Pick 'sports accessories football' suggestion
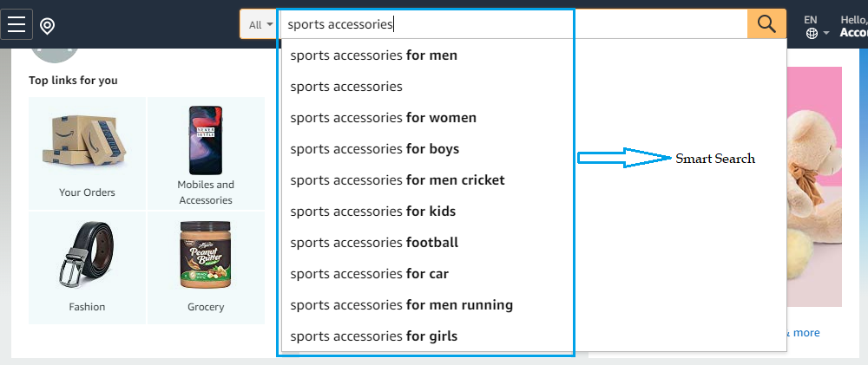The height and width of the screenshot is (365, 868). 374,243
